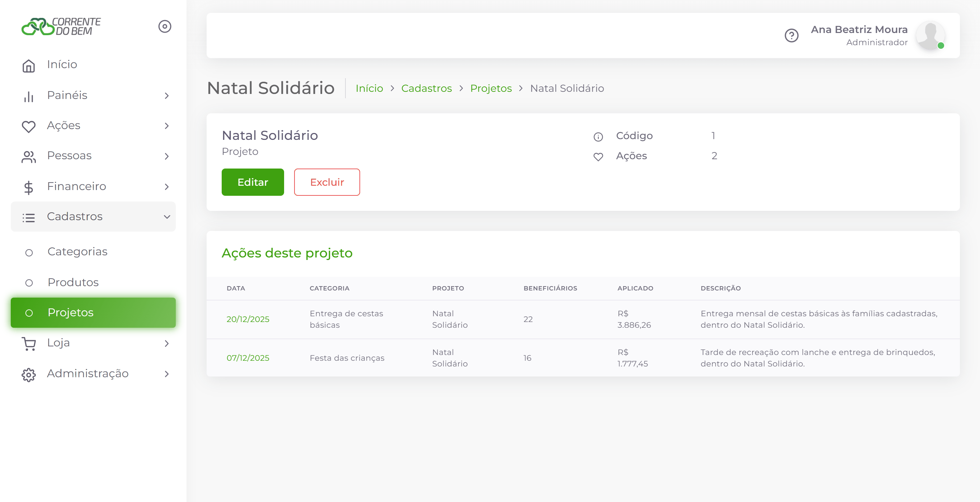Open the help question mark icon

[x=791, y=35]
